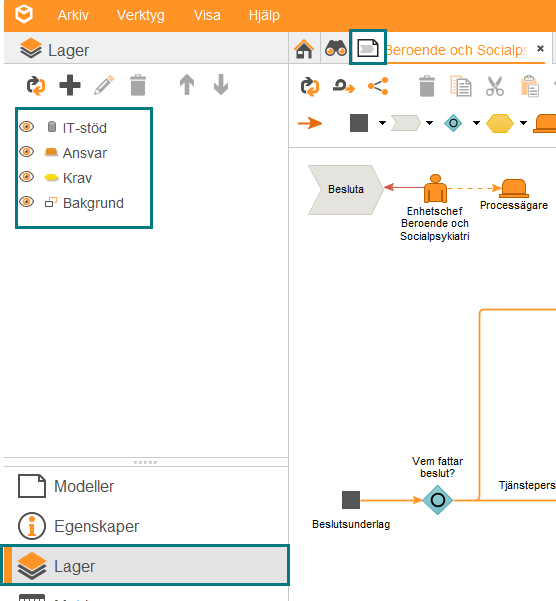Image resolution: width=556 pixels, height=601 pixels.
Task: Open the binoculars search icon
Action: tap(336, 49)
